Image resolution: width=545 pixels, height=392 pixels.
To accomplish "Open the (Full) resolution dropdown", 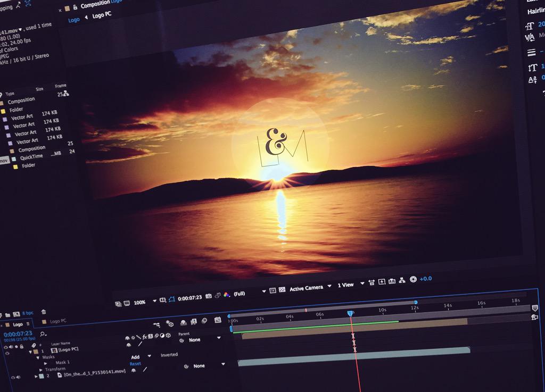I will tap(263, 291).
